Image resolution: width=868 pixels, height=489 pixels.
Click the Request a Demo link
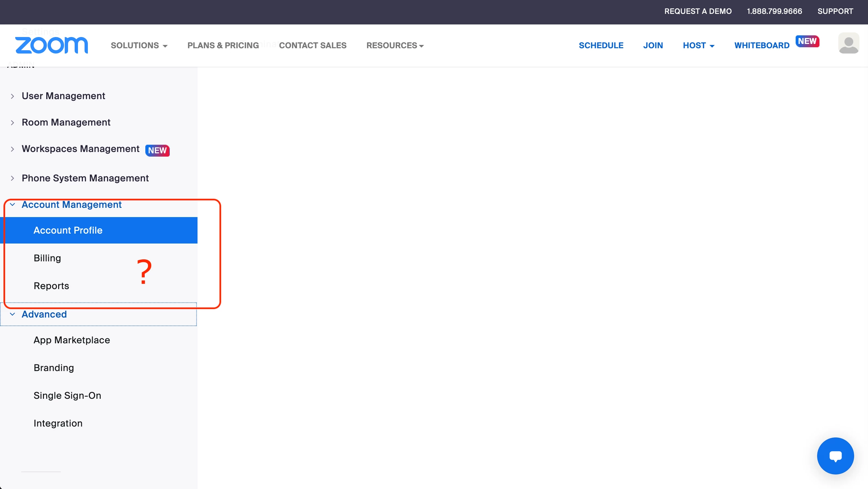tap(698, 11)
